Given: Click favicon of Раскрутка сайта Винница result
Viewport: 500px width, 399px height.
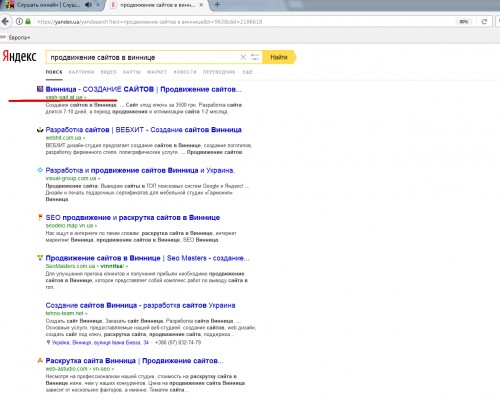Looking at the screenshot, I should pos(40,360).
